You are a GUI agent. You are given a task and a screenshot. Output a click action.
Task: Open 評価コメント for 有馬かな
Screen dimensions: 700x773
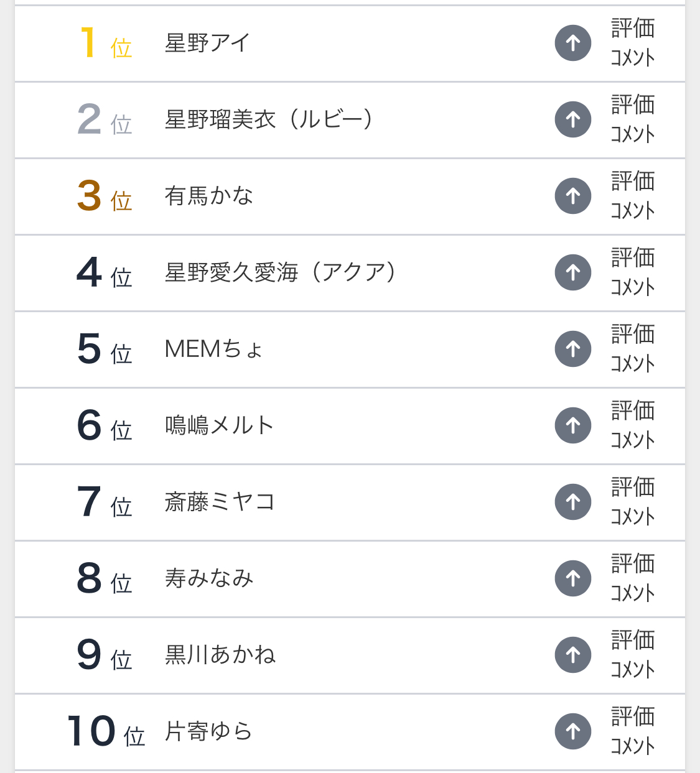point(632,196)
